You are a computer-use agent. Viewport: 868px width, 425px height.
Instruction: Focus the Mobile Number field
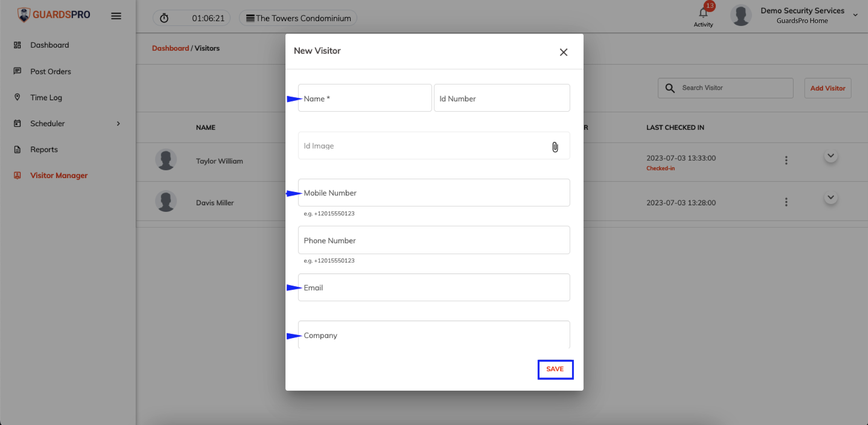click(434, 193)
